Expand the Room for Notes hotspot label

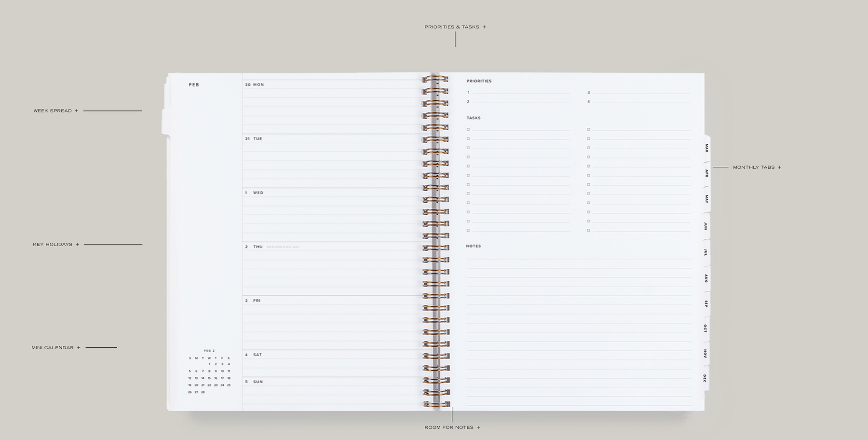pyautogui.click(x=452, y=427)
